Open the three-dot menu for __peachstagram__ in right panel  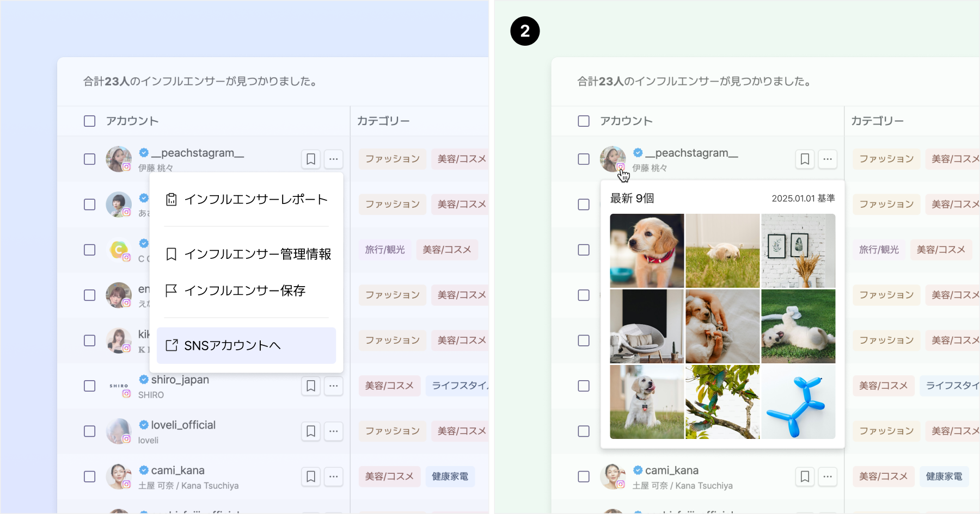tap(828, 159)
